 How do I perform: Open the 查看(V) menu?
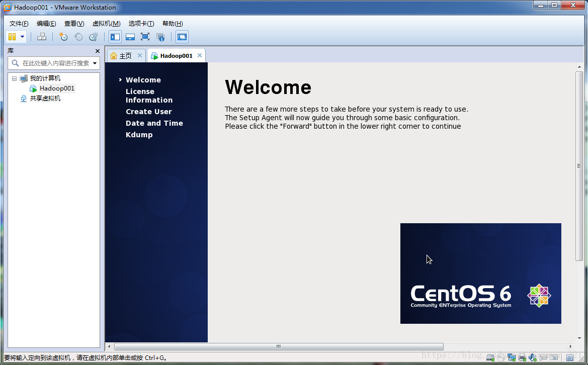[74, 24]
